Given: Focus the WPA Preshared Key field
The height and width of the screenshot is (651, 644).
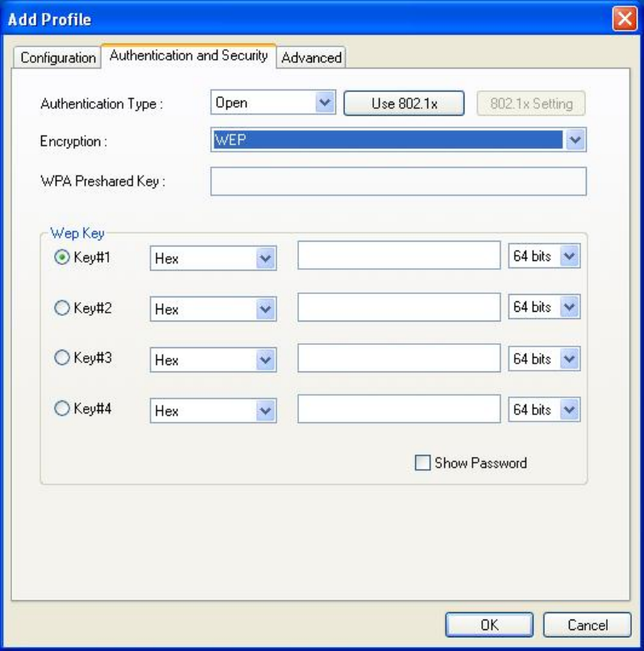Looking at the screenshot, I should coord(398,181).
